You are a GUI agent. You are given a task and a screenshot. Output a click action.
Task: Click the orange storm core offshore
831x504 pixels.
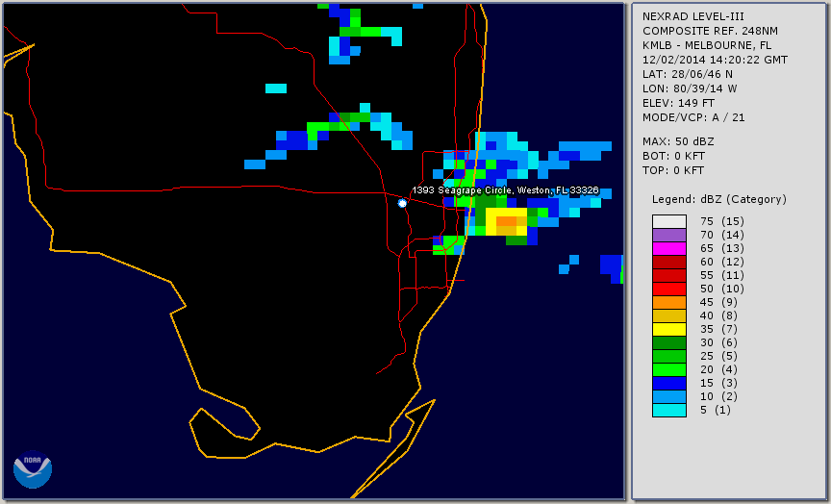506,221
